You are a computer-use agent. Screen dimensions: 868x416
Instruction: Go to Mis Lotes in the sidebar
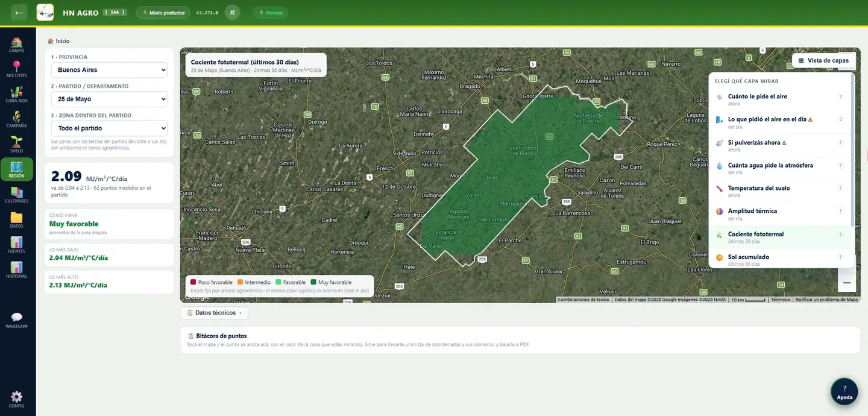pos(17,70)
